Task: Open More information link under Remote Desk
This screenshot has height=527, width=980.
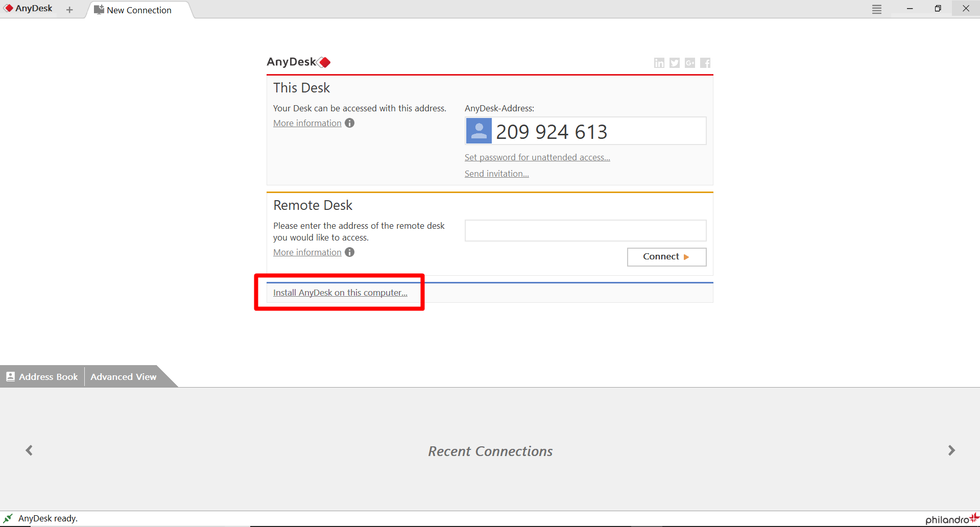Action: pyautogui.click(x=307, y=252)
